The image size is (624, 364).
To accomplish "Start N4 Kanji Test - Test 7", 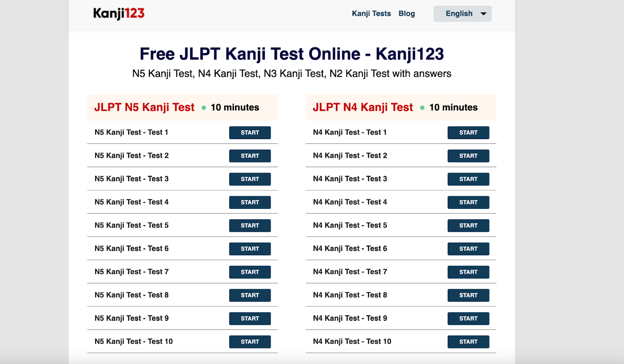I will [468, 272].
